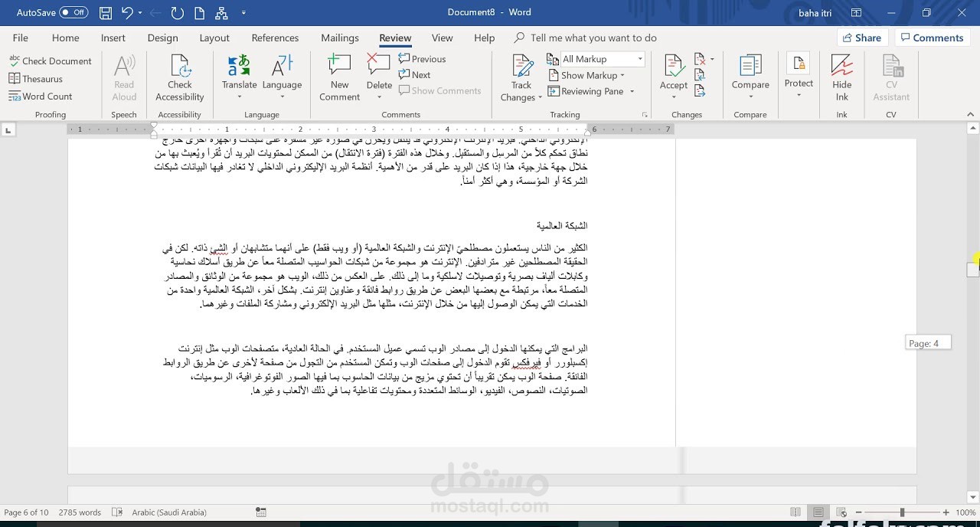
Task: Click the Share button
Action: click(862, 37)
